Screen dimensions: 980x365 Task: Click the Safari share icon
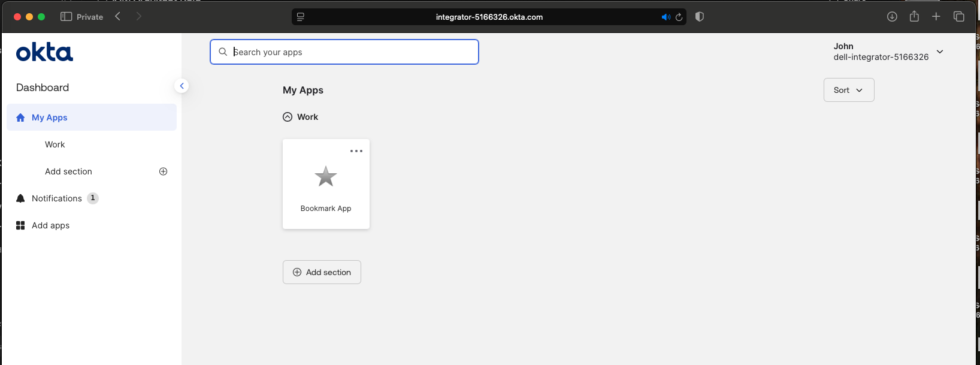click(x=914, y=16)
